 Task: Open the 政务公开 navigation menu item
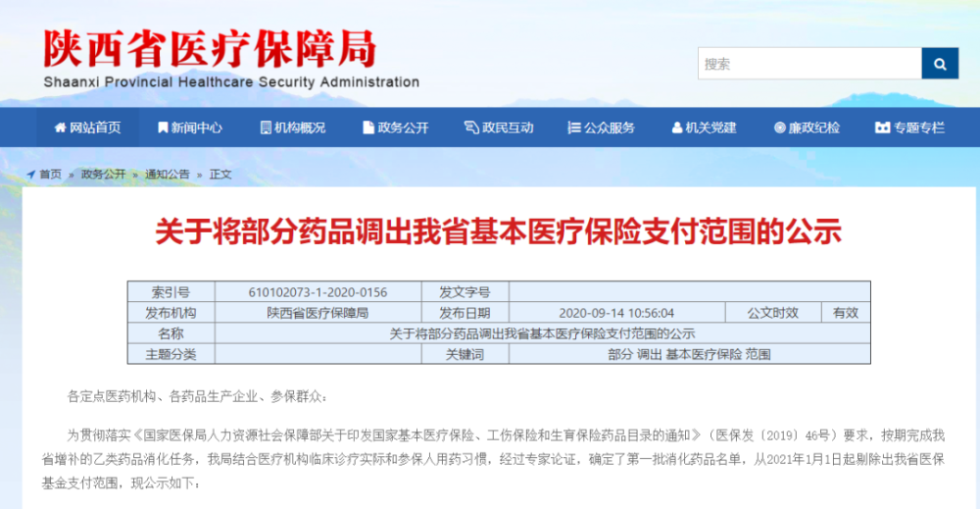click(396, 127)
